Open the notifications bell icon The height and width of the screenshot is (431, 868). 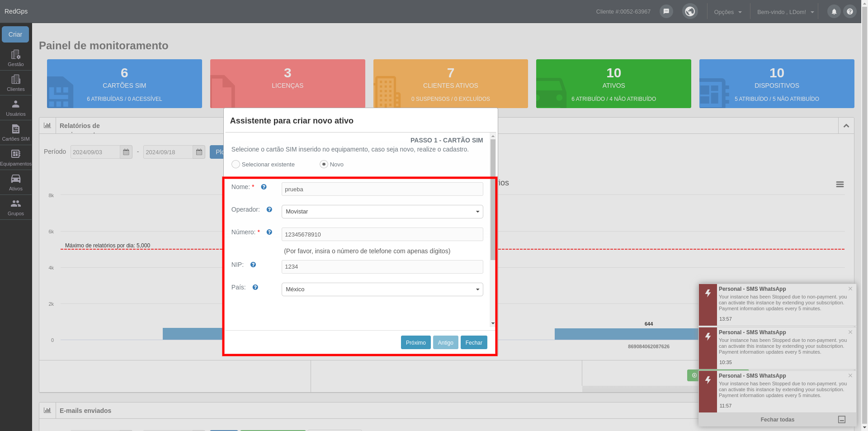[834, 11]
